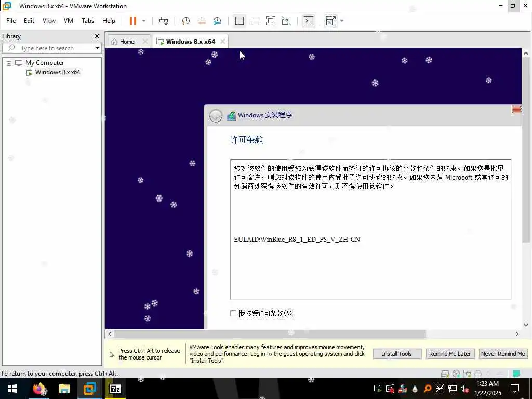Click the network tray icon

(453, 389)
